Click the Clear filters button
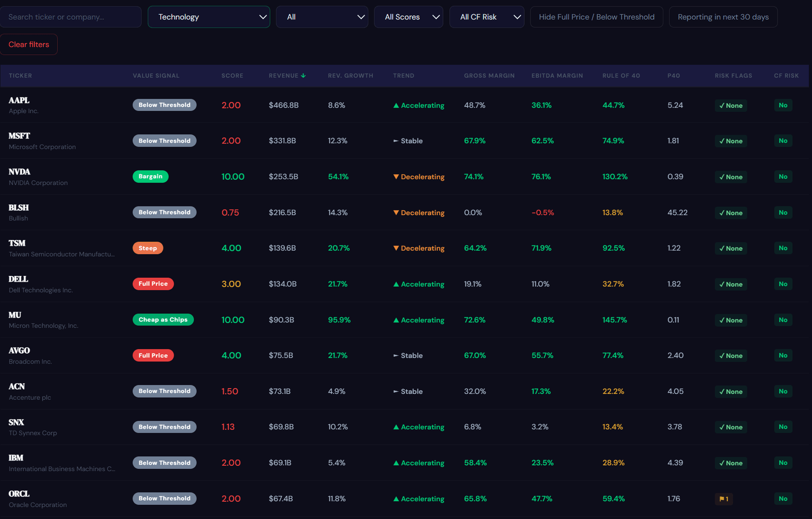The width and height of the screenshot is (812, 519). click(x=29, y=44)
